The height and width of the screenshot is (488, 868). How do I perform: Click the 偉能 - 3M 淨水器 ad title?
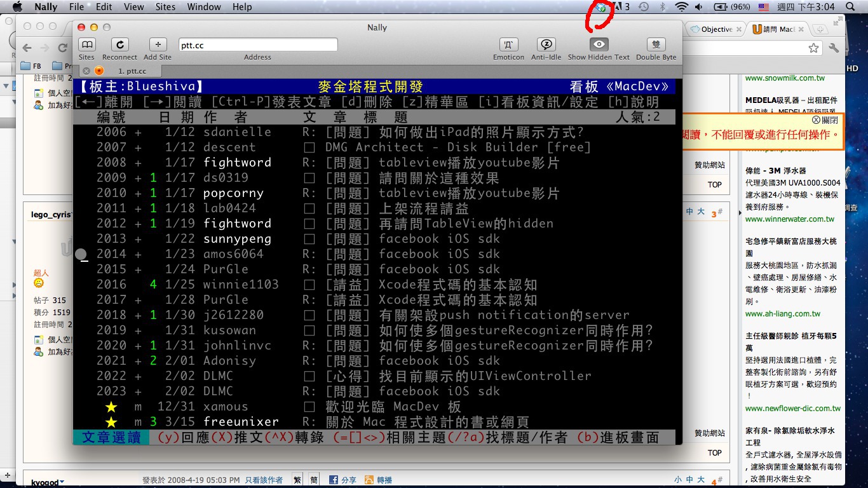click(x=777, y=171)
